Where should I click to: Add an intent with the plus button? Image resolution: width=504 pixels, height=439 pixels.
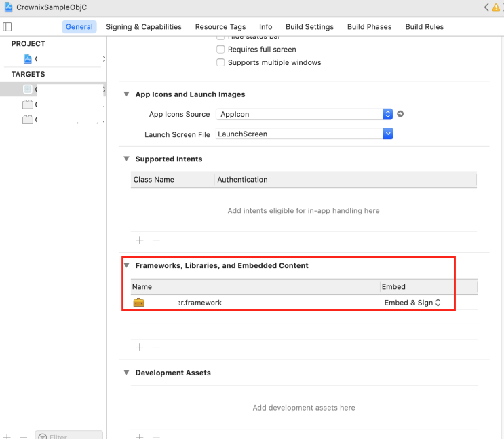pos(140,240)
